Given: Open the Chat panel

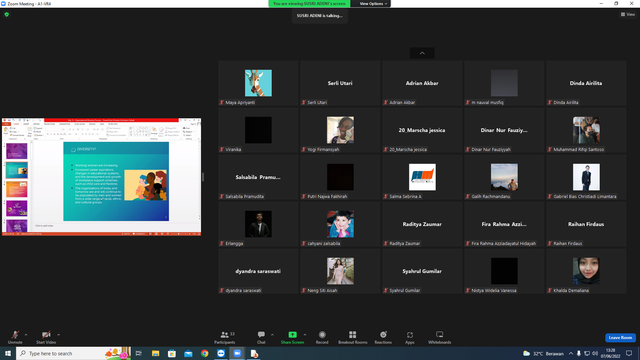Looking at the screenshot, I should coord(261,338).
